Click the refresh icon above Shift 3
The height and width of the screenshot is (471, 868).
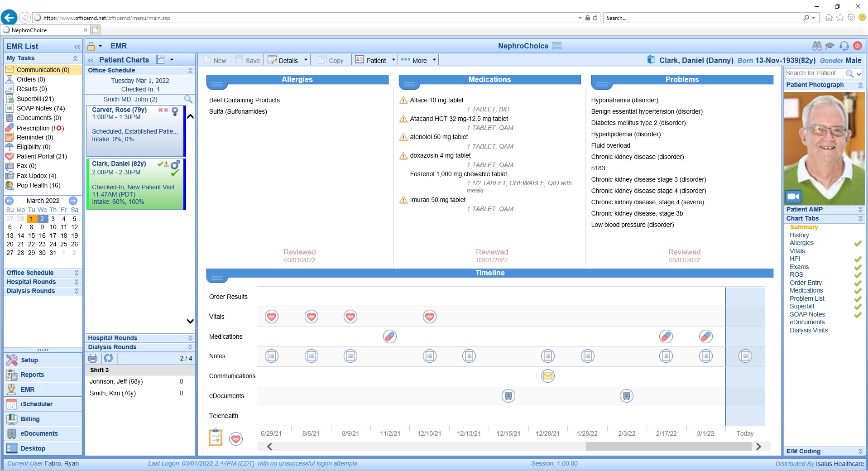click(x=108, y=358)
